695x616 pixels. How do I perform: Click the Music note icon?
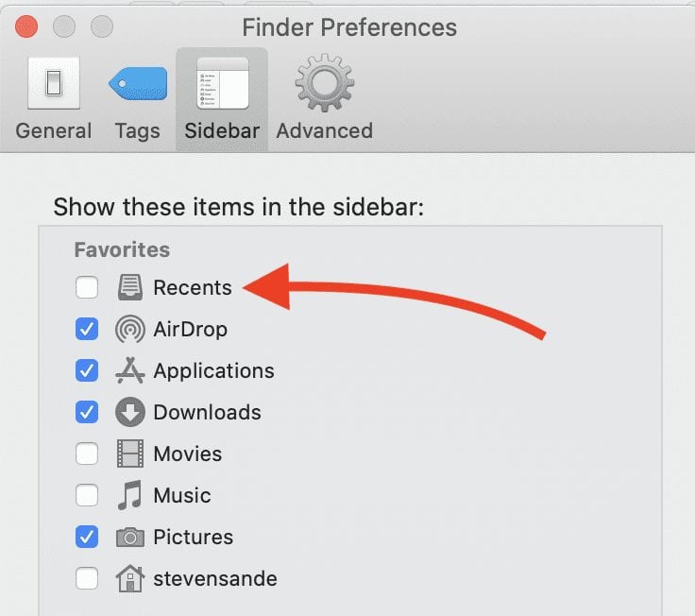tap(130, 495)
